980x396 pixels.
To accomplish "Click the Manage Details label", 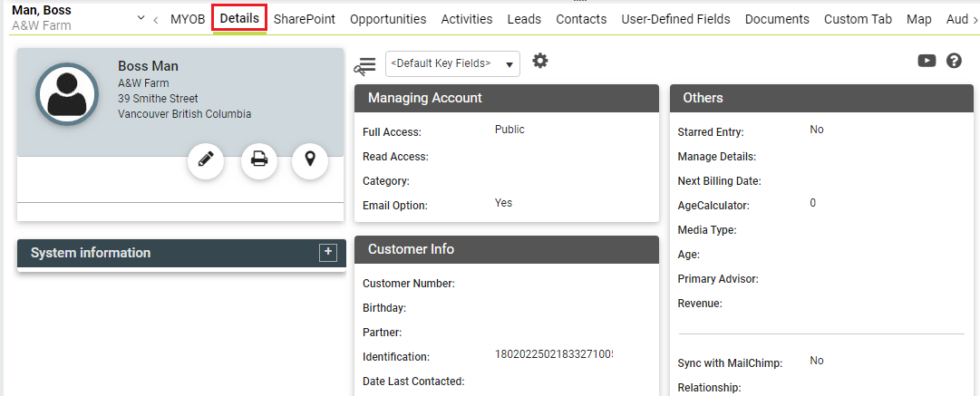I will tap(717, 157).
